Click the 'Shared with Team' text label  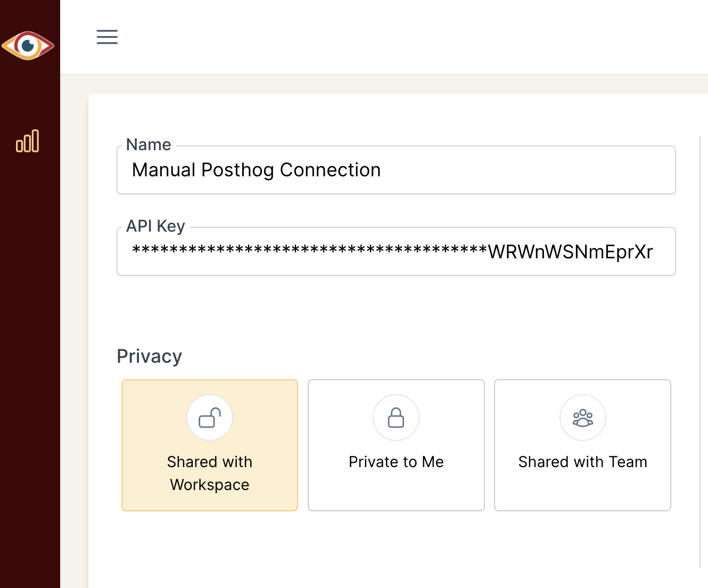tap(582, 462)
